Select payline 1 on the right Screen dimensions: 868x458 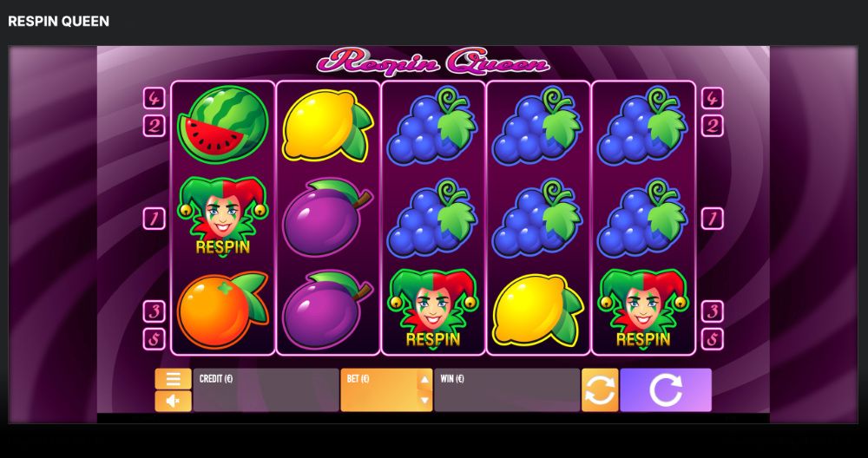tap(712, 219)
